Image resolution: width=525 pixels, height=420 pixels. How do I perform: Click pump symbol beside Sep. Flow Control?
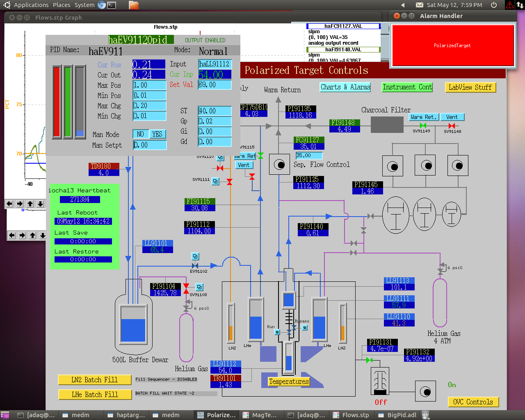pos(279,165)
